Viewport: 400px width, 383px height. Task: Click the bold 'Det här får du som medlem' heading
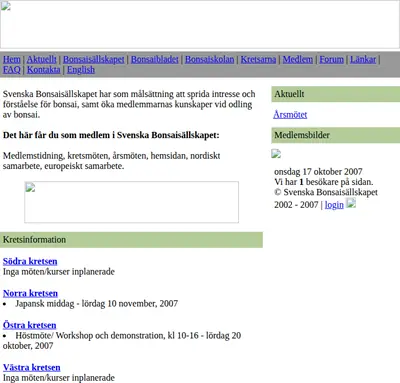click(x=111, y=135)
